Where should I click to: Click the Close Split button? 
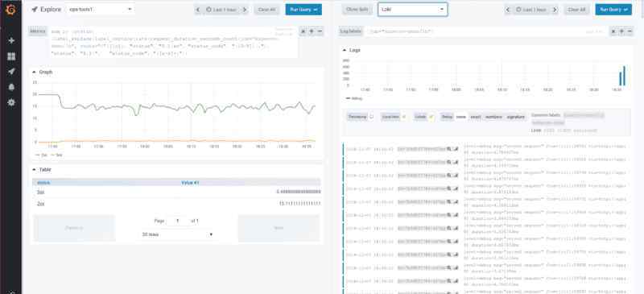357,10
